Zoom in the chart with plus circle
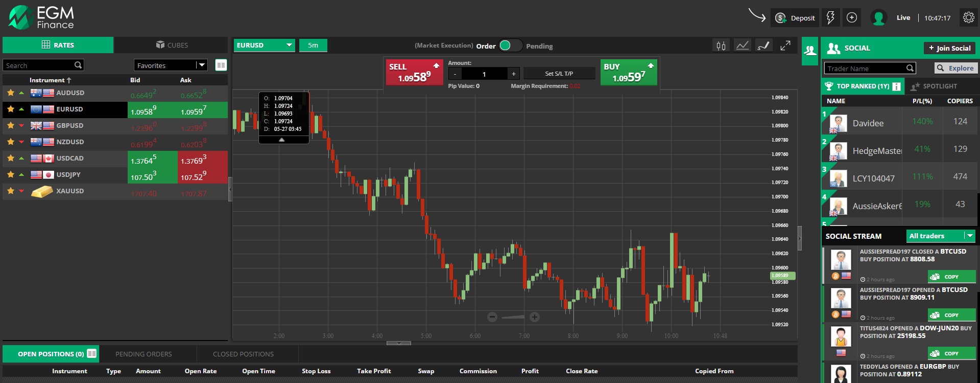The height and width of the screenshot is (383, 980). click(535, 317)
